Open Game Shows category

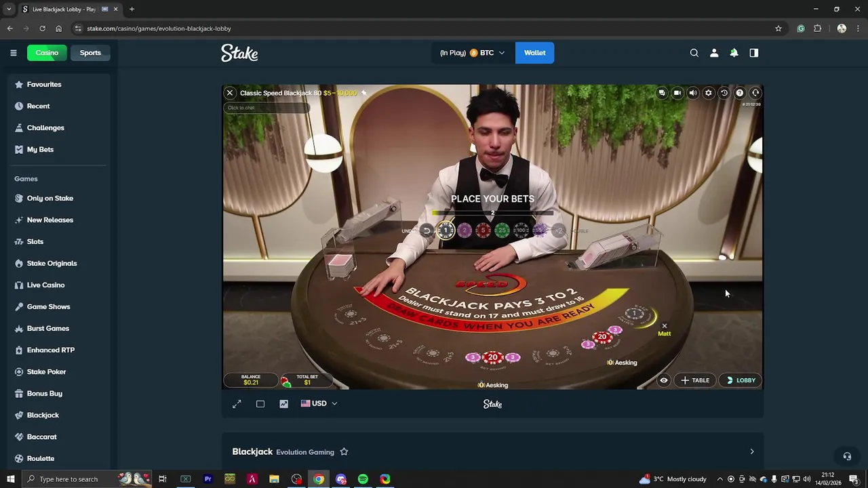[60, 307]
